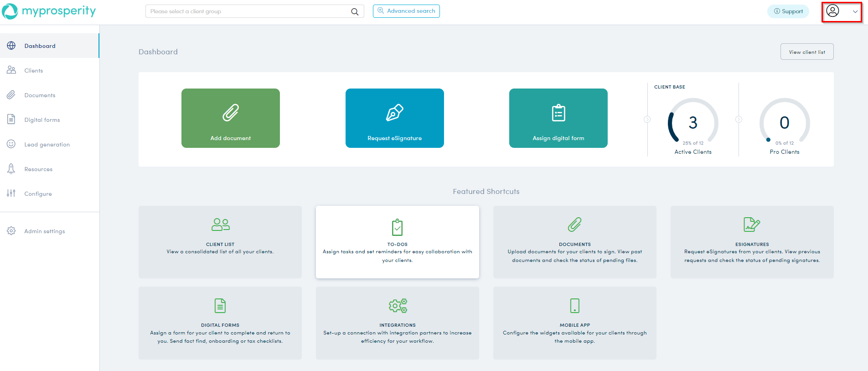The image size is (868, 371).
Task: Click the Support button
Action: coord(788,11)
